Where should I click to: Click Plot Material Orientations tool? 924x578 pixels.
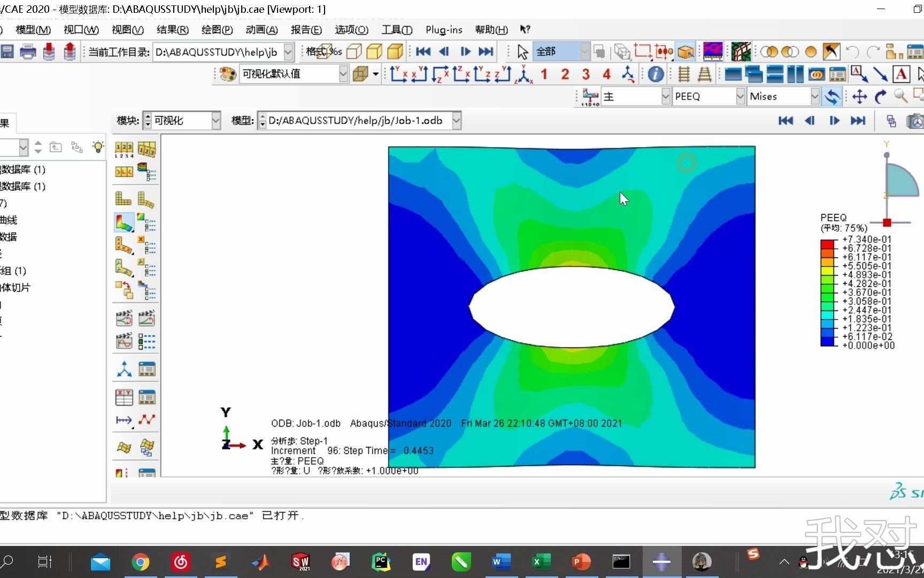[124, 268]
